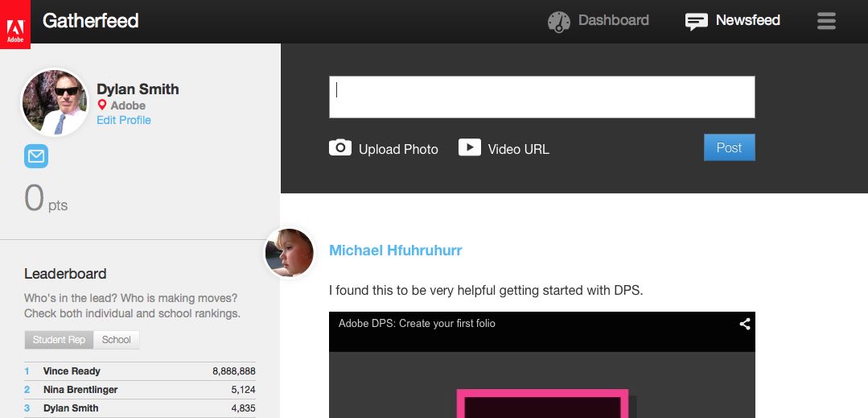Screen dimensions: 868x418
Task: Select Dylan Smith leaderboard row
Action: click(139, 408)
